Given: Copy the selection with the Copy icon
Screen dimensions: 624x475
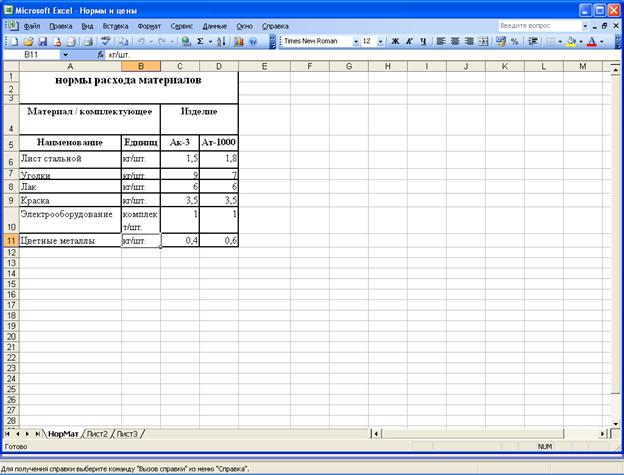Looking at the screenshot, I should [123, 41].
